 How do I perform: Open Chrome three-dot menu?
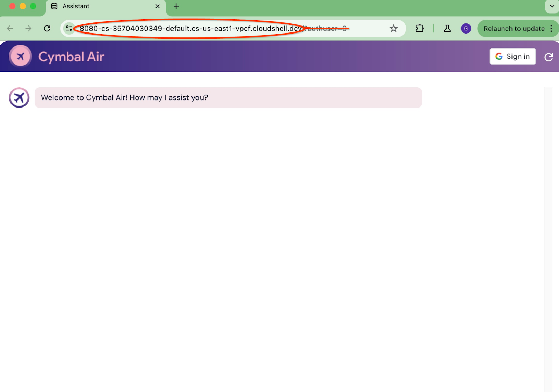point(551,29)
